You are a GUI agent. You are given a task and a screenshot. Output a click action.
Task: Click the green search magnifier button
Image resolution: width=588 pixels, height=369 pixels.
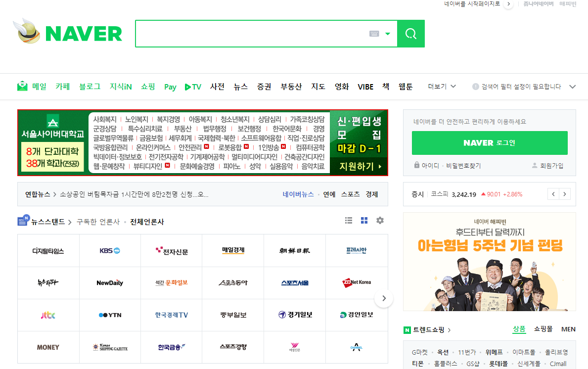point(411,34)
